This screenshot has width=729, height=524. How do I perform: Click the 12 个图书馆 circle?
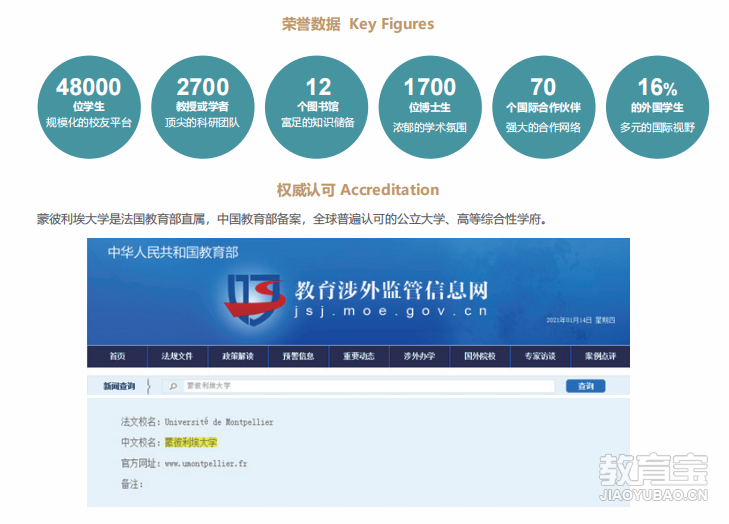coord(317,107)
